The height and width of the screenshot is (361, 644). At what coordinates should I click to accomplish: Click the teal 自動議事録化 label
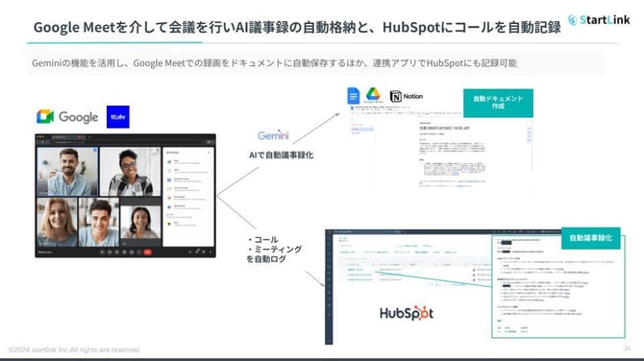point(590,238)
